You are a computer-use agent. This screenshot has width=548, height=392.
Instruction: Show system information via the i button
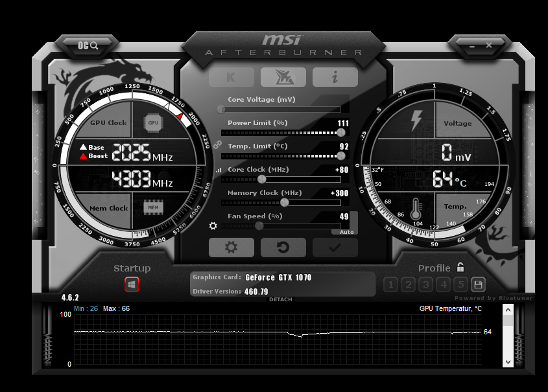[335, 77]
